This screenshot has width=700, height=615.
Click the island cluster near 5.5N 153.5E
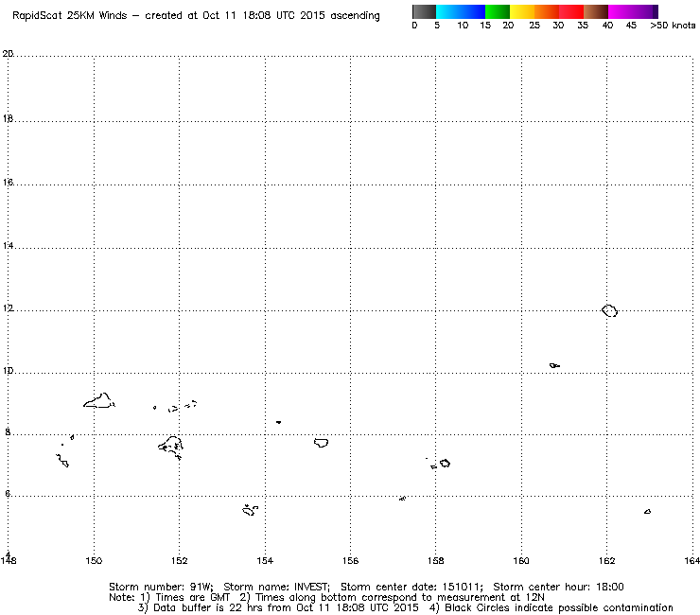tap(250, 510)
